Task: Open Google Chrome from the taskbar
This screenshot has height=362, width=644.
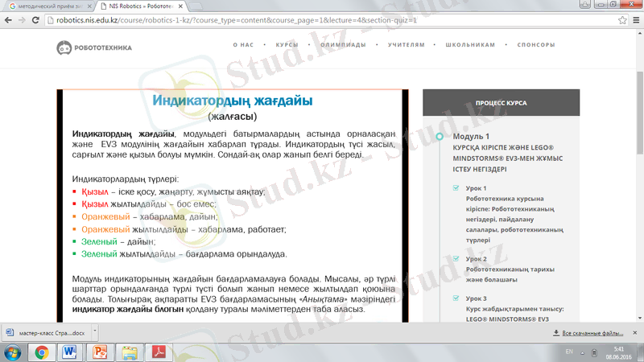Action: 41,352
